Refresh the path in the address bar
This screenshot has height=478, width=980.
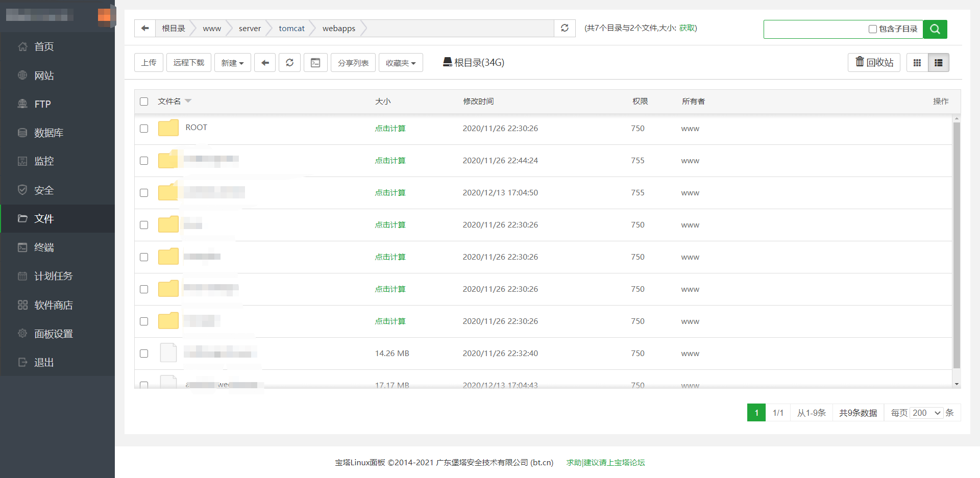565,28
